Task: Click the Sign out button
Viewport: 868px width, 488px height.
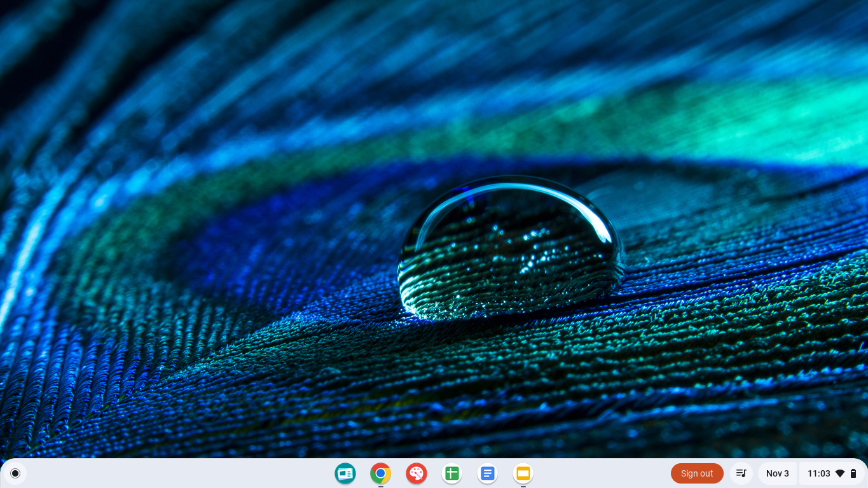Action: (697, 473)
